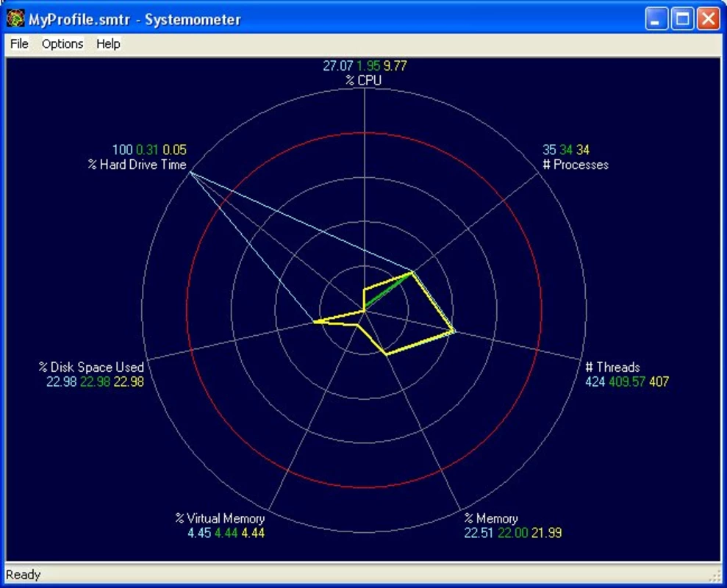
Task: Select the light-blue Disk Space Used value 22.98
Action: coord(61,381)
